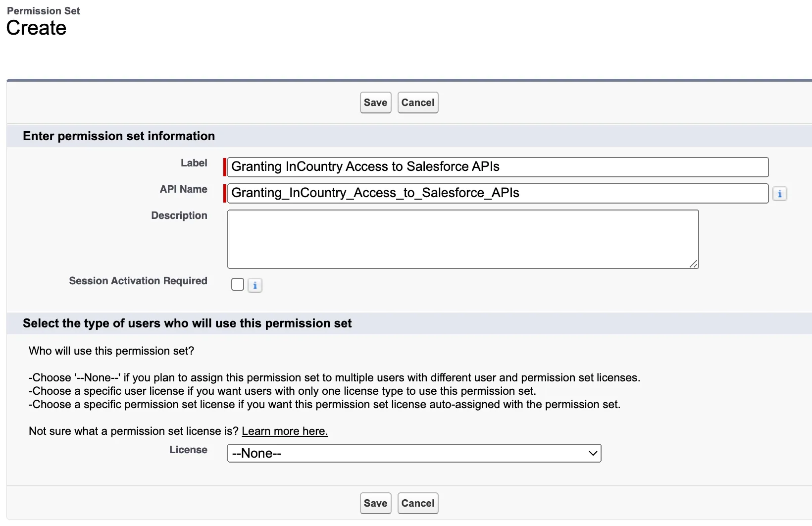The image size is (812, 526).
Task: Hit the bottom Cancel button
Action: pyautogui.click(x=417, y=503)
